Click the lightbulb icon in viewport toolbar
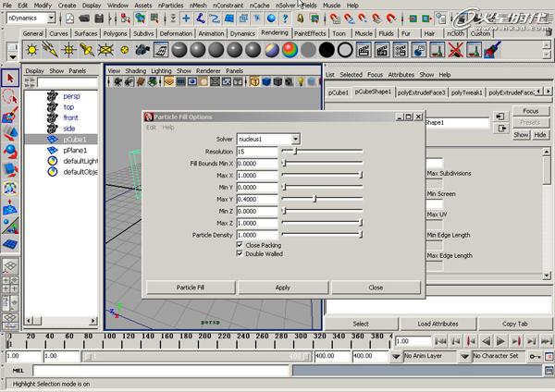The width and height of the screenshot is (555, 392). pyautogui.click(x=301, y=81)
